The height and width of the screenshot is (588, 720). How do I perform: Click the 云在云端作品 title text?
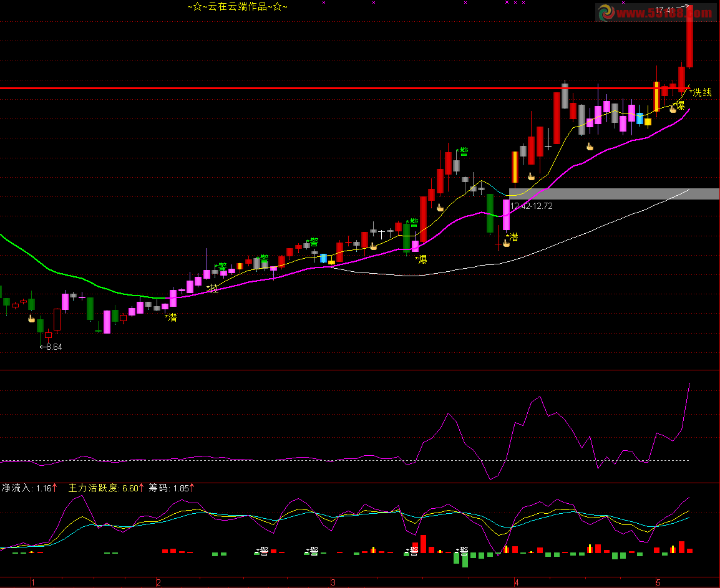(237, 6)
